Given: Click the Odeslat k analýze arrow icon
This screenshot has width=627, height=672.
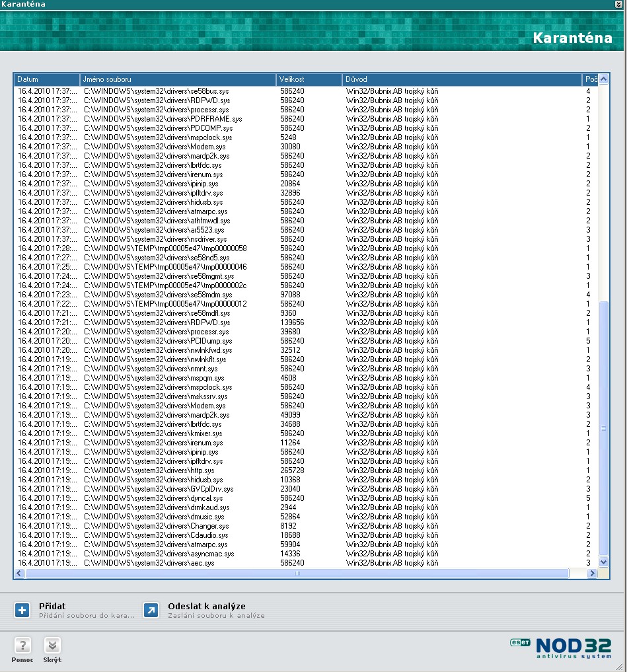Looking at the screenshot, I should [x=151, y=611].
